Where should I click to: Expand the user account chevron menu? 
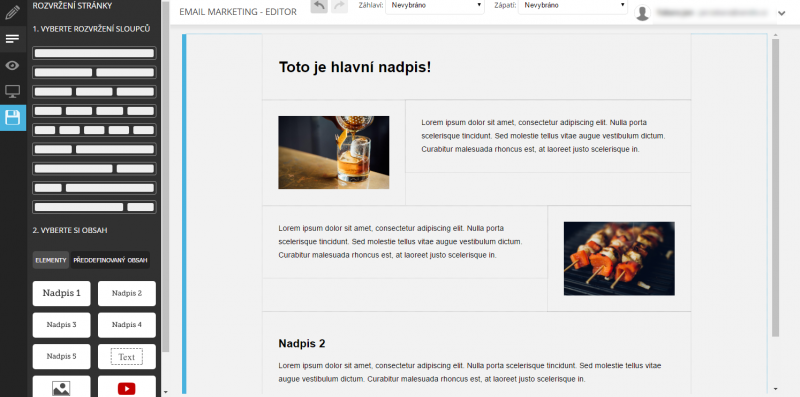click(782, 14)
